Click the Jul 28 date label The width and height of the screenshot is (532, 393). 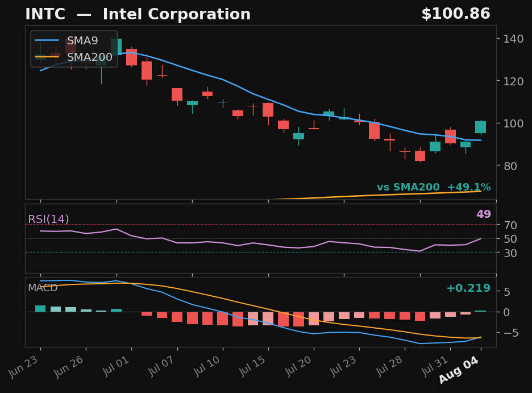pos(389,366)
